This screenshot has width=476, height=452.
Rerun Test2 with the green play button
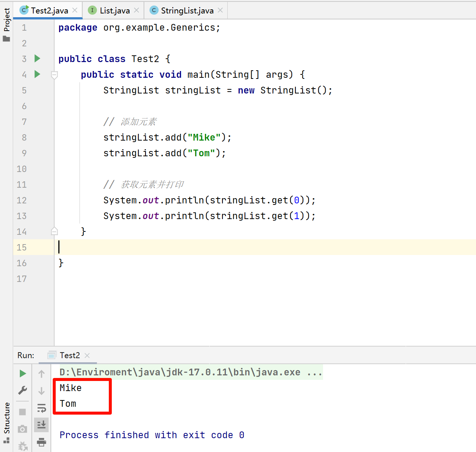23,373
